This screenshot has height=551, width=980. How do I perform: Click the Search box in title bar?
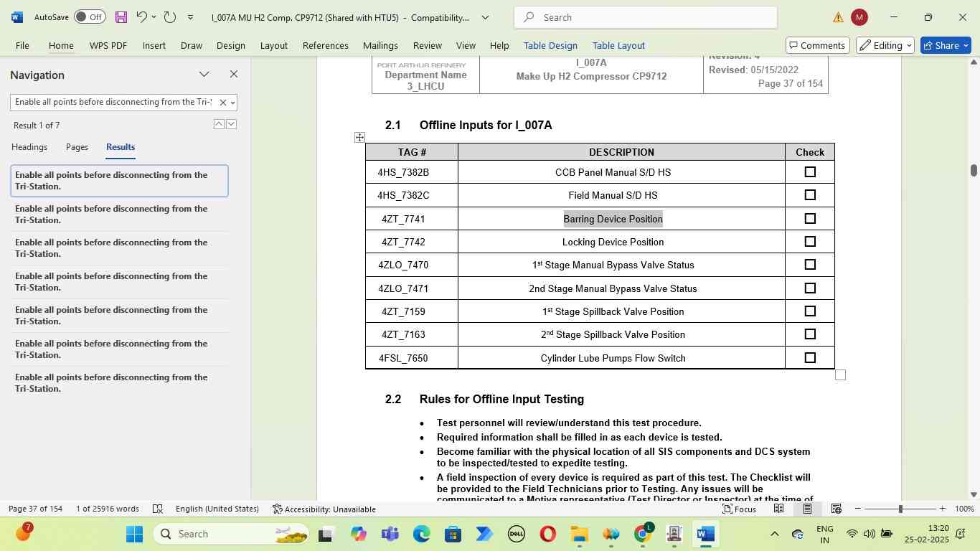click(x=646, y=17)
